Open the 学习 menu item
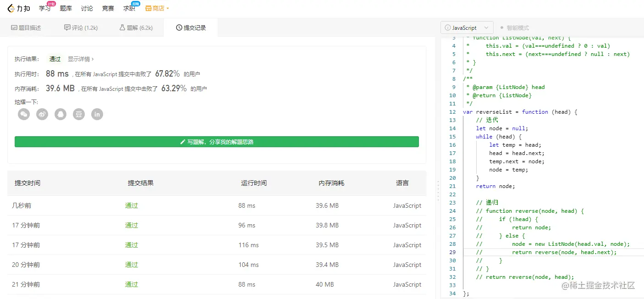Screen dimensions: 644x299 (x=44, y=8)
